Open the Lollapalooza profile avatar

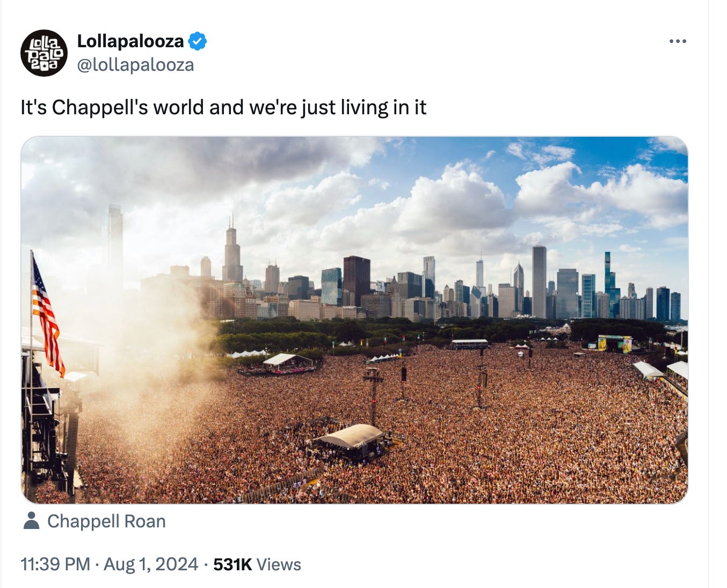click(x=44, y=53)
